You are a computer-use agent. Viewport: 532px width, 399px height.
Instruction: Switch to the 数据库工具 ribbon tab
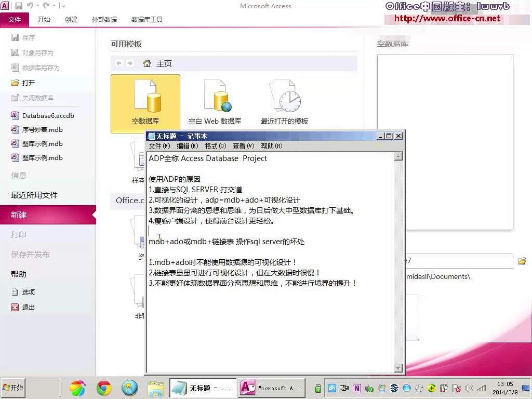tap(147, 19)
